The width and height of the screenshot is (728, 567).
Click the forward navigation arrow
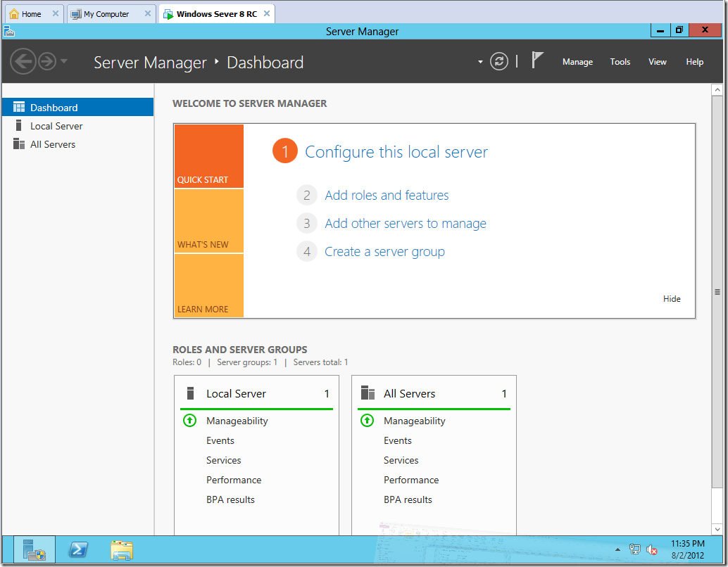pos(47,61)
